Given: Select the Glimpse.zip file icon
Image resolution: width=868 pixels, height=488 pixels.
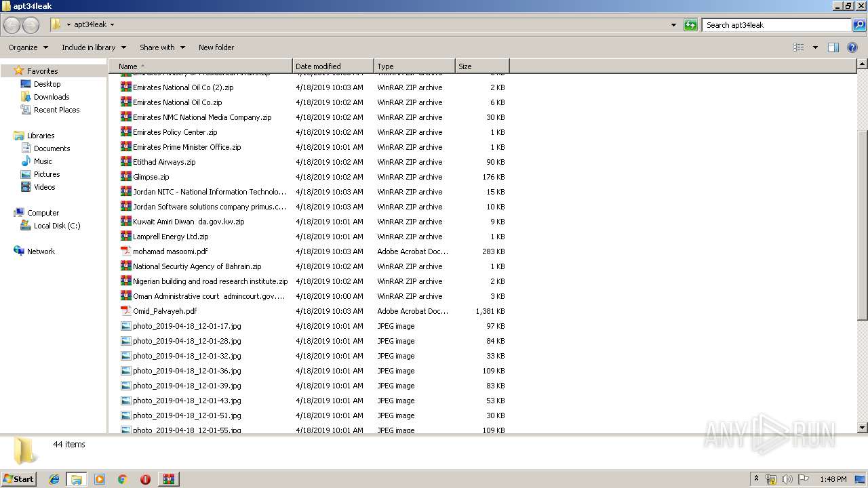Looking at the screenshot, I should (x=126, y=177).
